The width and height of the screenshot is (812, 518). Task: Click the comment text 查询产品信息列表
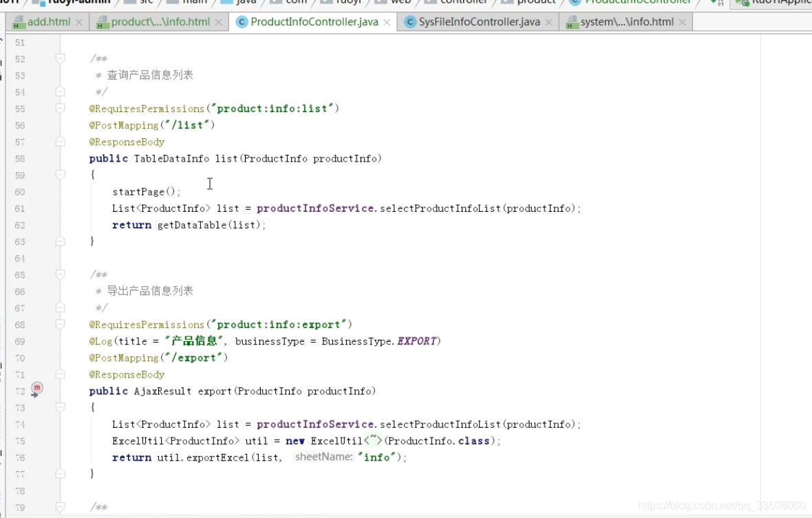(150, 75)
